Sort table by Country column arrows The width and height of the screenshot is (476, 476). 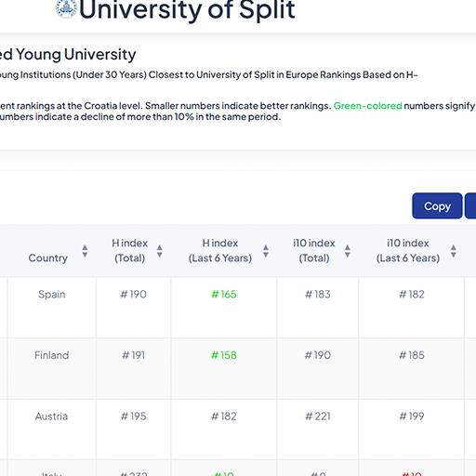tap(85, 251)
